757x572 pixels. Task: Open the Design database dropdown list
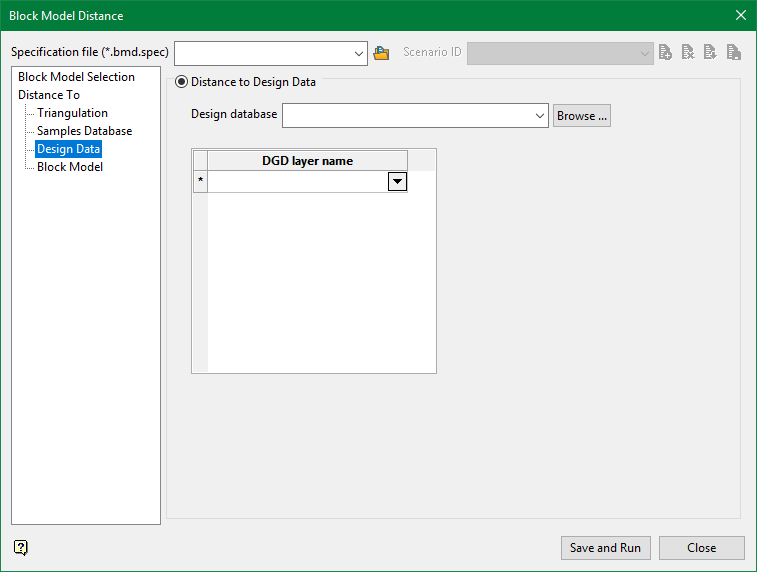[x=540, y=116]
